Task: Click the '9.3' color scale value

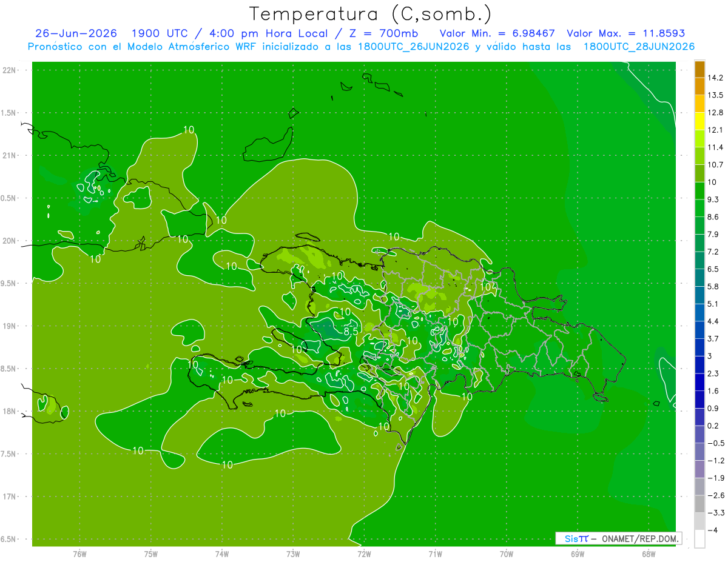Action: [x=713, y=199]
